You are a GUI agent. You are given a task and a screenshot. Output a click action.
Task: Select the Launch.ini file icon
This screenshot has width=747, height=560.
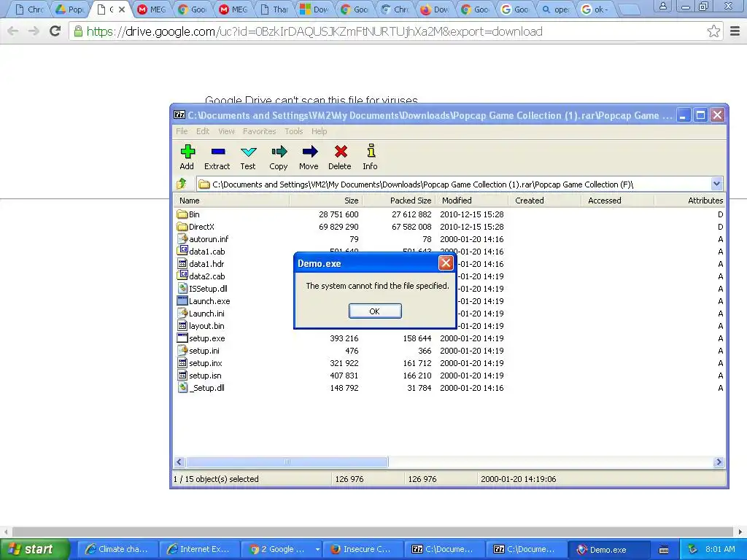click(182, 314)
